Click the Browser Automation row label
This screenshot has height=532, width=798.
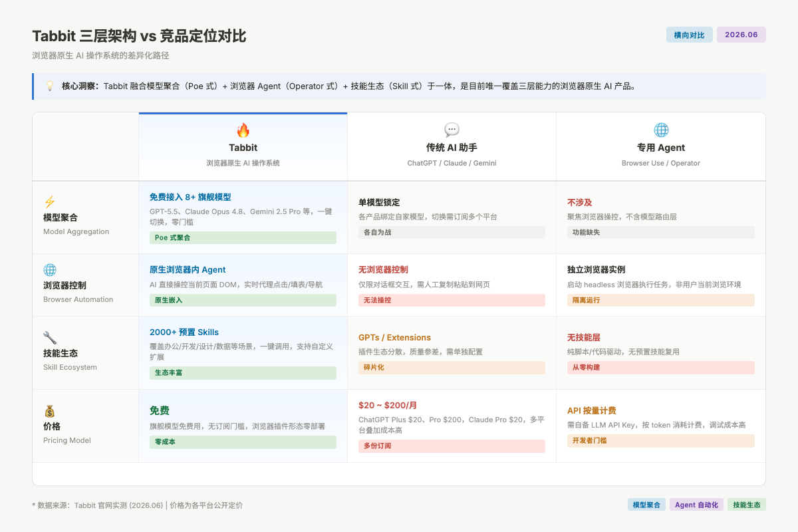pos(78,300)
